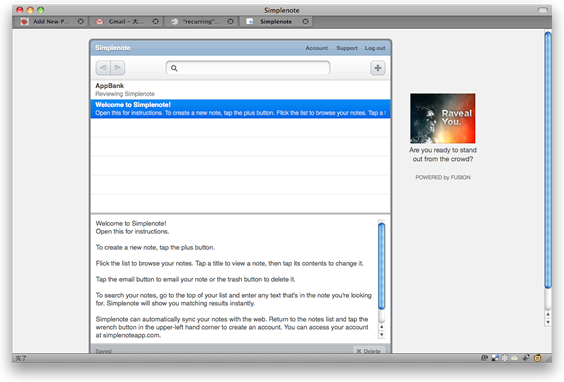Click the pin icon in the status bar

tap(526, 358)
